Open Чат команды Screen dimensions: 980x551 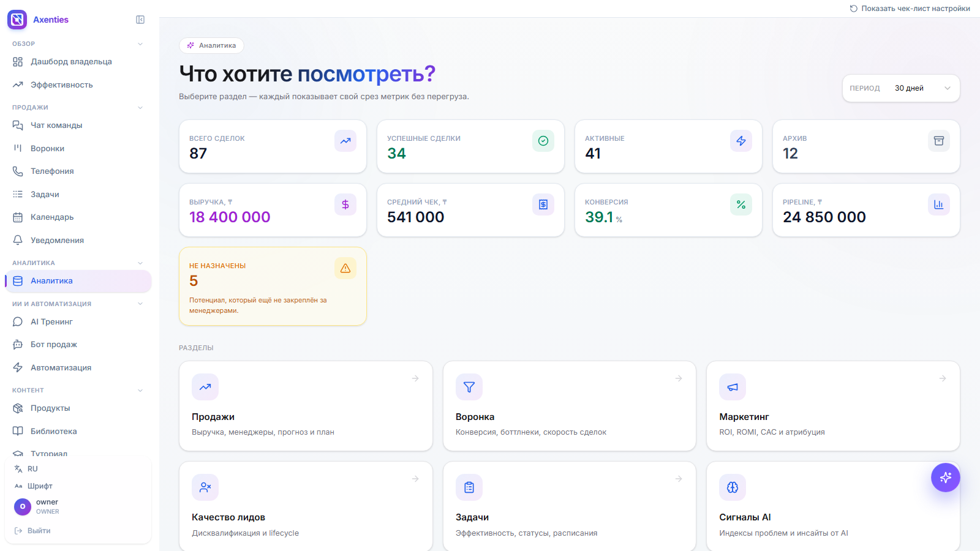pos(78,126)
